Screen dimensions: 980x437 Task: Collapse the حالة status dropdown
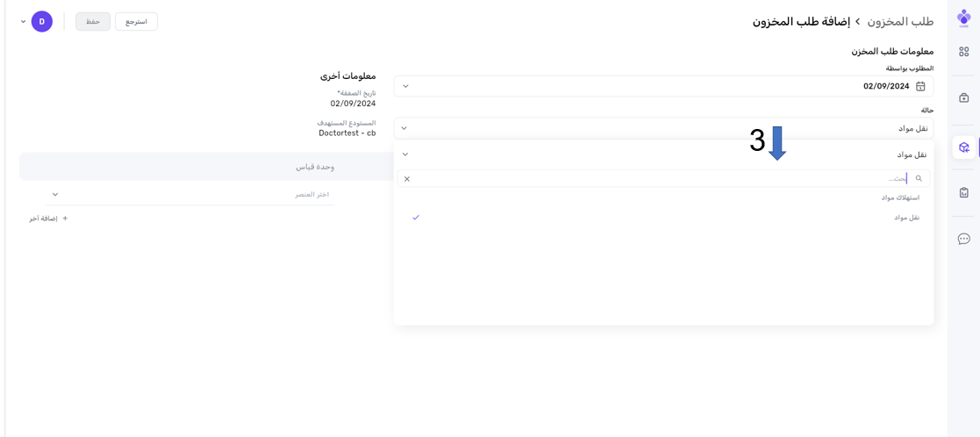pos(404,128)
